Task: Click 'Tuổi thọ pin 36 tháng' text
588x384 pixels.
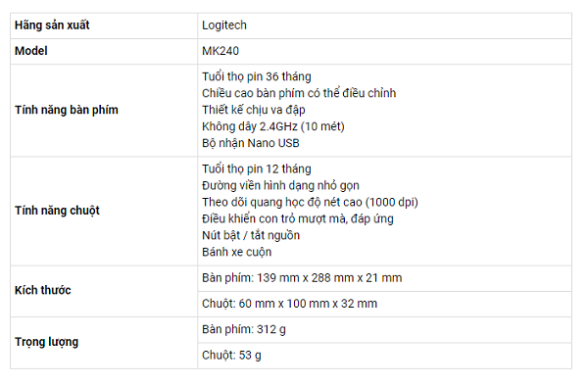Action: (x=257, y=76)
